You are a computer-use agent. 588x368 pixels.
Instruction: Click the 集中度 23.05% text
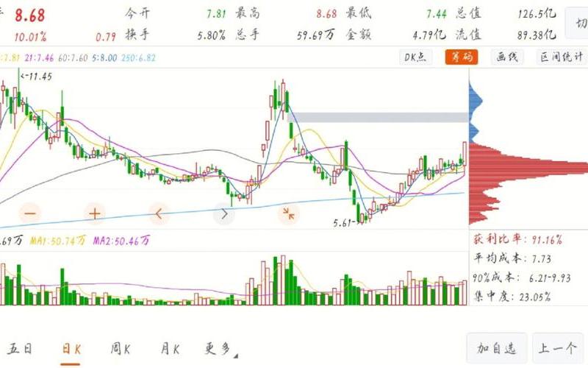pyautogui.click(x=512, y=297)
